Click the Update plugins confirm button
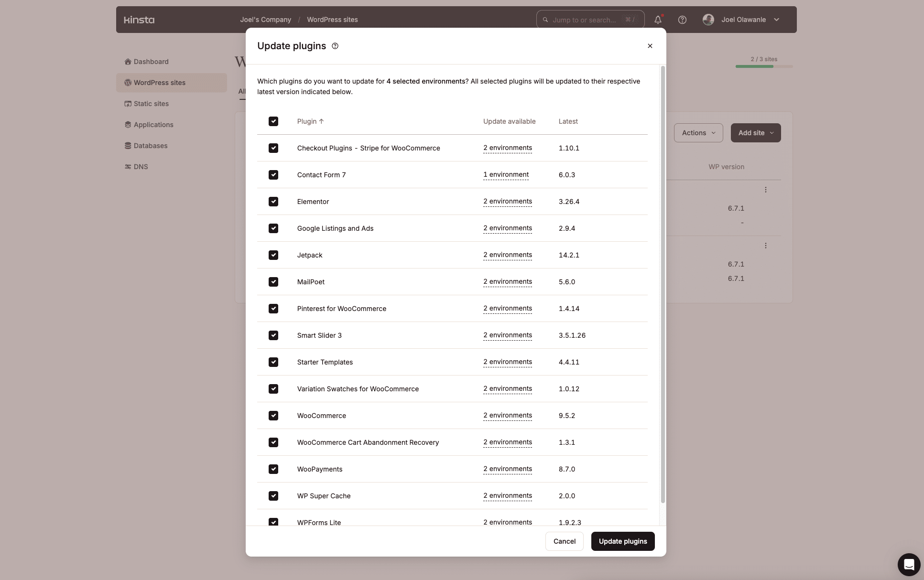The image size is (924, 580). [622, 541]
